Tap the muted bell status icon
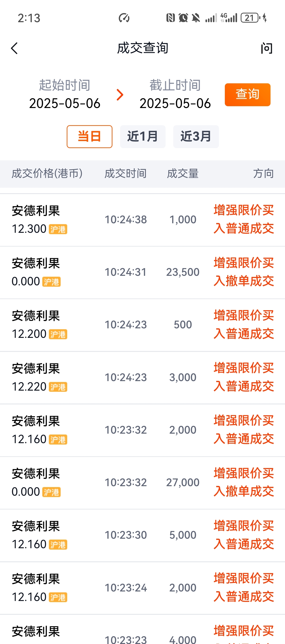The height and width of the screenshot is (644, 285). point(196,18)
